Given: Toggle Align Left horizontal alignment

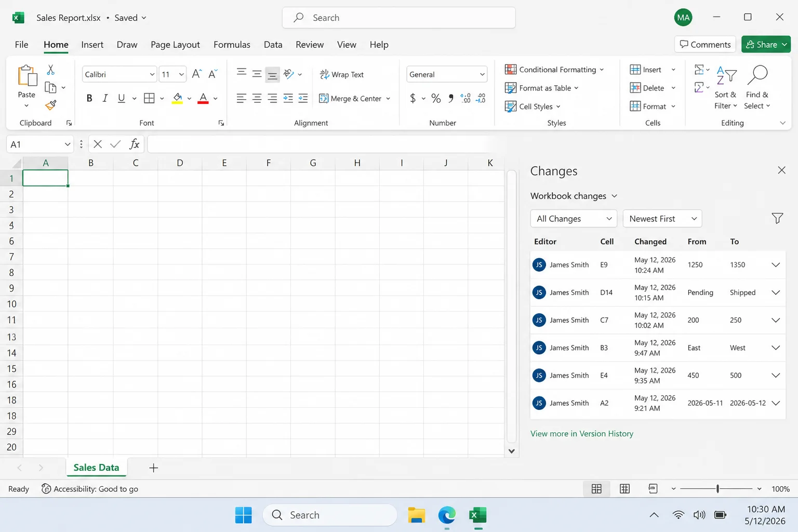Looking at the screenshot, I should 241,98.
